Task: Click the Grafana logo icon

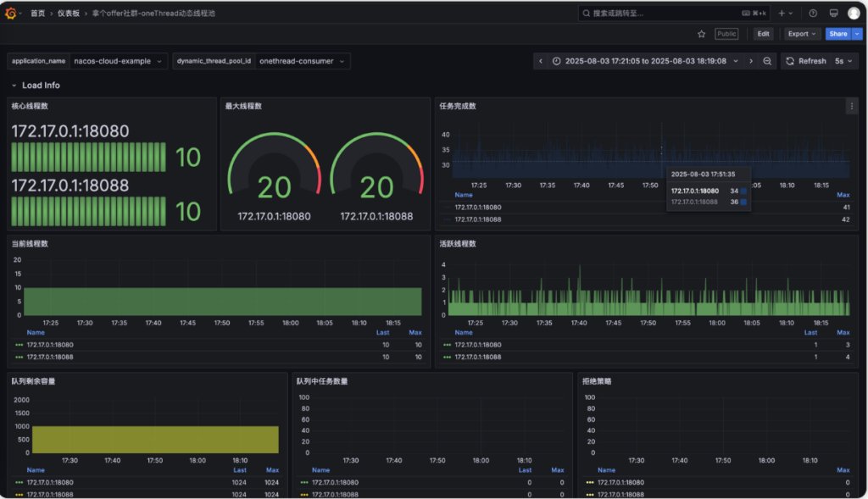Action: pyautogui.click(x=11, y=14)
